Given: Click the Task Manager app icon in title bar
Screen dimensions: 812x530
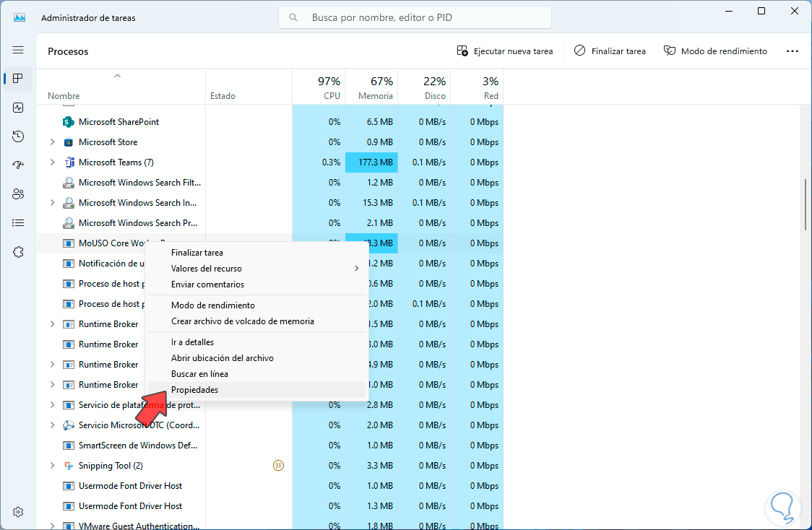Looking at the screenshot, I should click(x=20, y=17).
